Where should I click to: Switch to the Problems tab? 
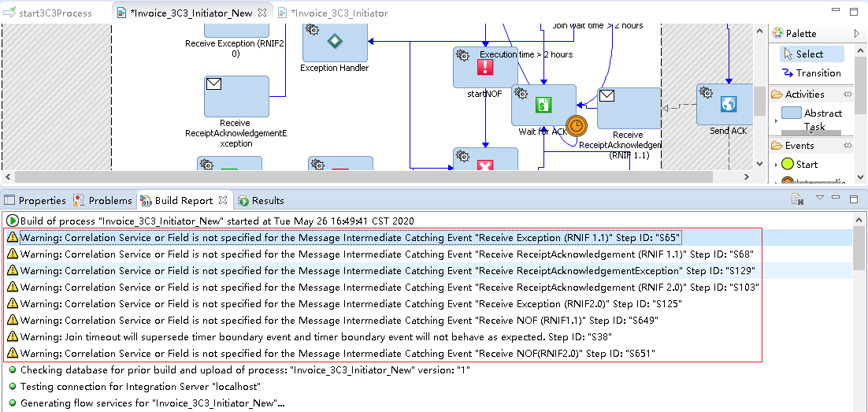(103, 200)
